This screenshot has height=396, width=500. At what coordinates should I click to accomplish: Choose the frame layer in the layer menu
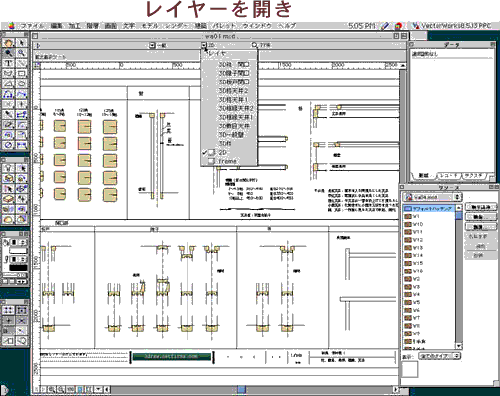pos(229,161)
